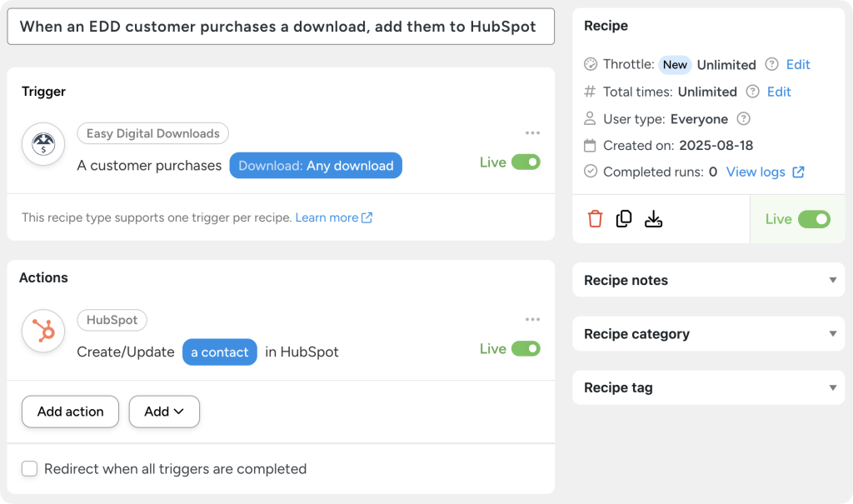Click the Add action button
Viewport: 853px width, 504px height.
pyautogui.click(x=70, y=412)
